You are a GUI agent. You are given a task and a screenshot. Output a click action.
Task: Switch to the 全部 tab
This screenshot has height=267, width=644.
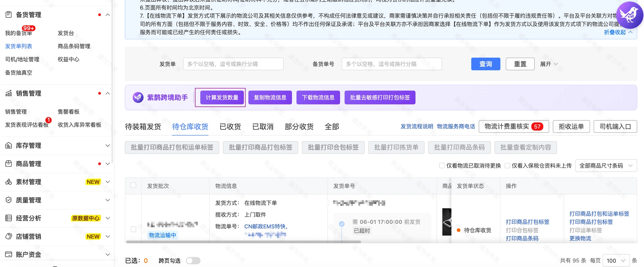tap(332, 126)
